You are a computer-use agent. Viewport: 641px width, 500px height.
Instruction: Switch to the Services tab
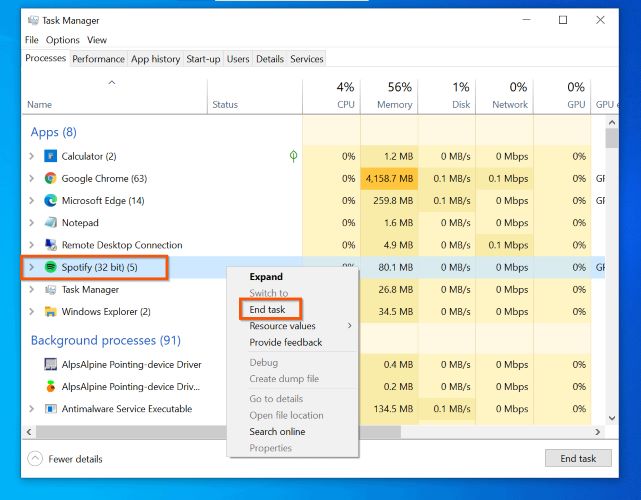tap(307, 59)
